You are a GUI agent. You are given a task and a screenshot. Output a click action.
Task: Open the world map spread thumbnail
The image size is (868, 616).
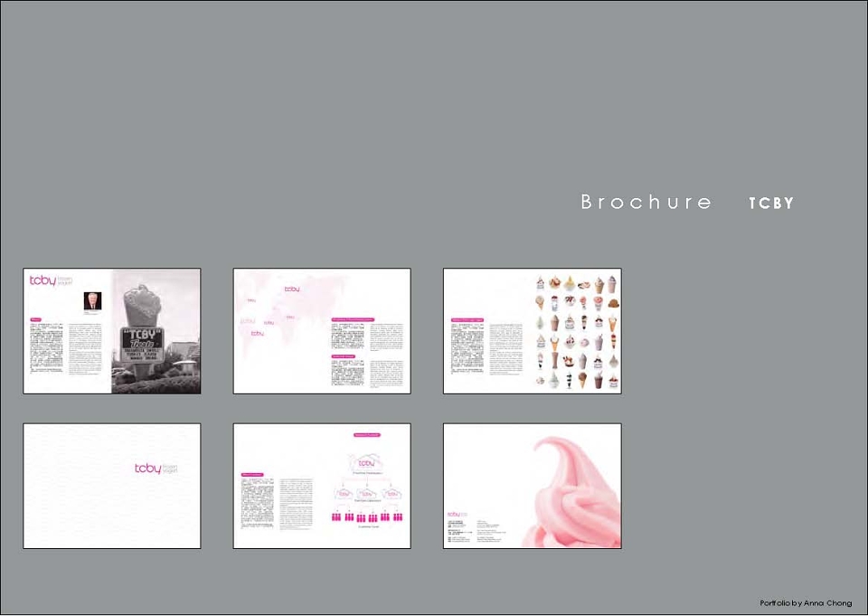322,331
